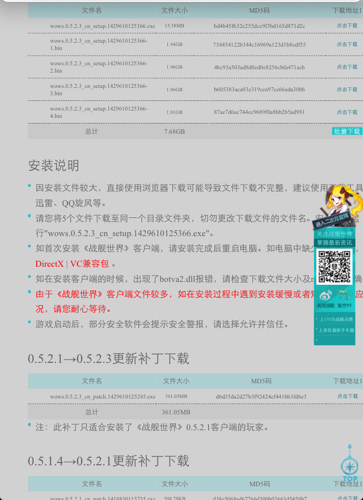The height and width of the screenshot is (500, 363).
Task: Click MD5 value starting with b605383aca03e
Action: (259, 89)
